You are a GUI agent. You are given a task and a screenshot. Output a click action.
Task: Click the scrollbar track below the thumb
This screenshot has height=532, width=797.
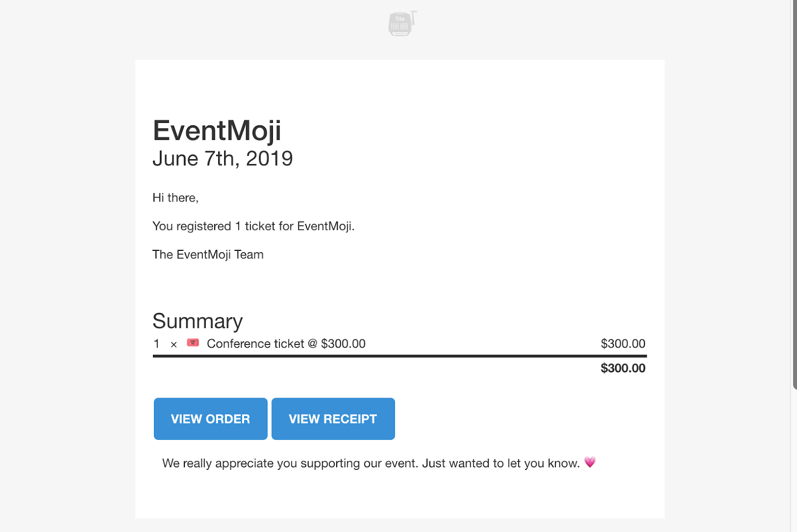(794, 458)
